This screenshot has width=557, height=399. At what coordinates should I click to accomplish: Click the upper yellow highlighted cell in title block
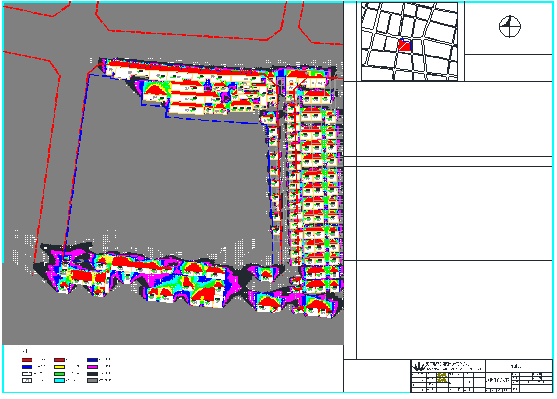click(x=442, y=374)
